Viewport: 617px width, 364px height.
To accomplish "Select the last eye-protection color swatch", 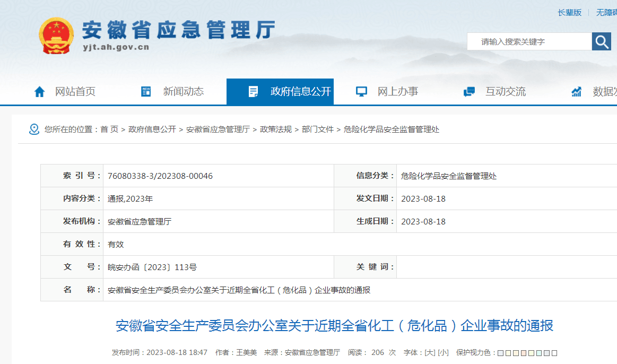I will (x=554, y=353).
